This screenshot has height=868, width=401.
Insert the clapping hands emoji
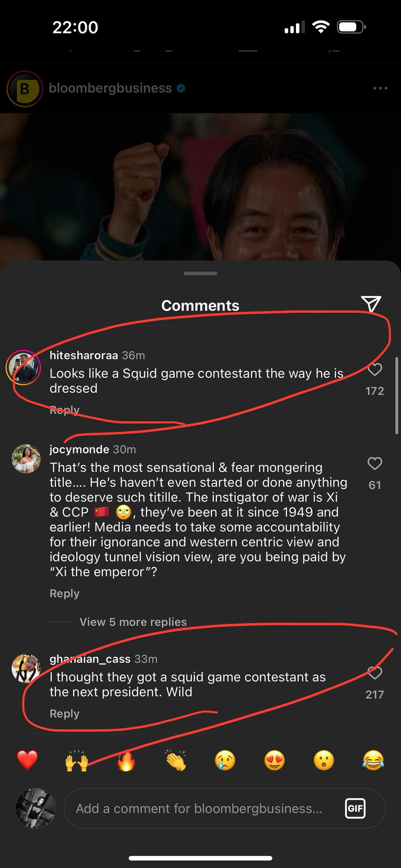coord(176,761)
